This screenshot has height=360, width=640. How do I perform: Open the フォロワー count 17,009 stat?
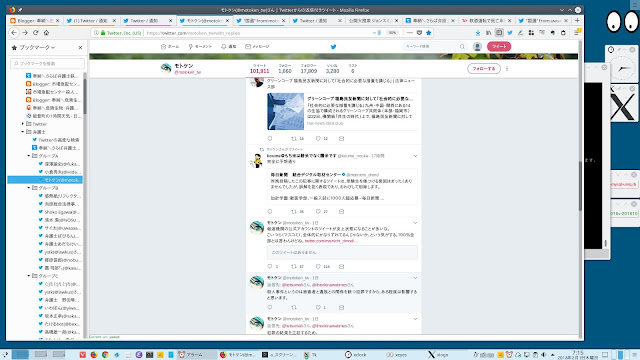tap(309, 69)
